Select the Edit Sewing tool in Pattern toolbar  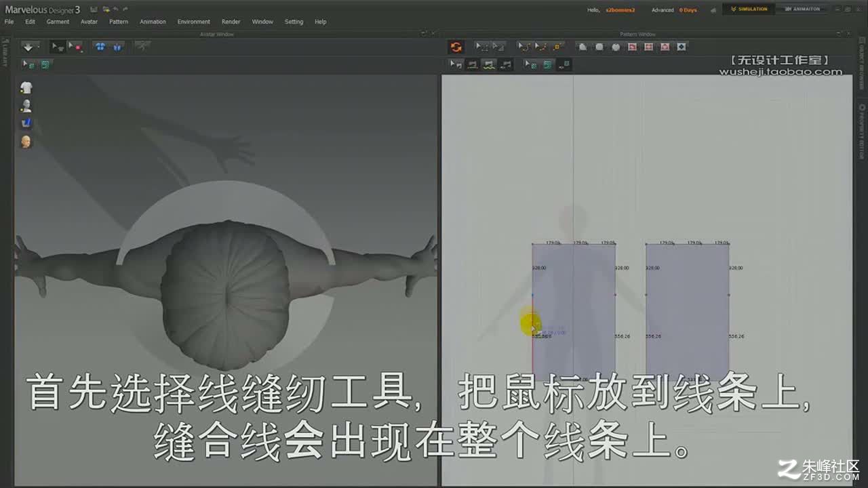[456, 64]
